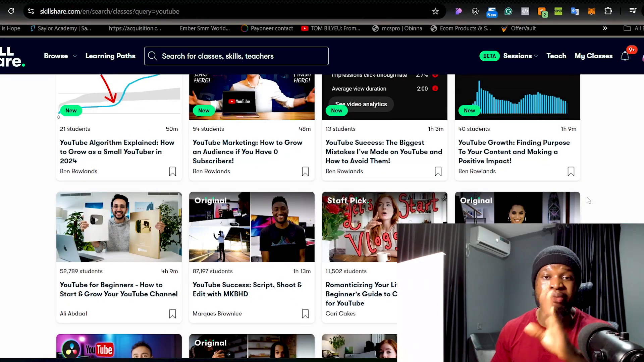
Task: Open the bar-chart analytics thumbnail
Action: (517, 97)
